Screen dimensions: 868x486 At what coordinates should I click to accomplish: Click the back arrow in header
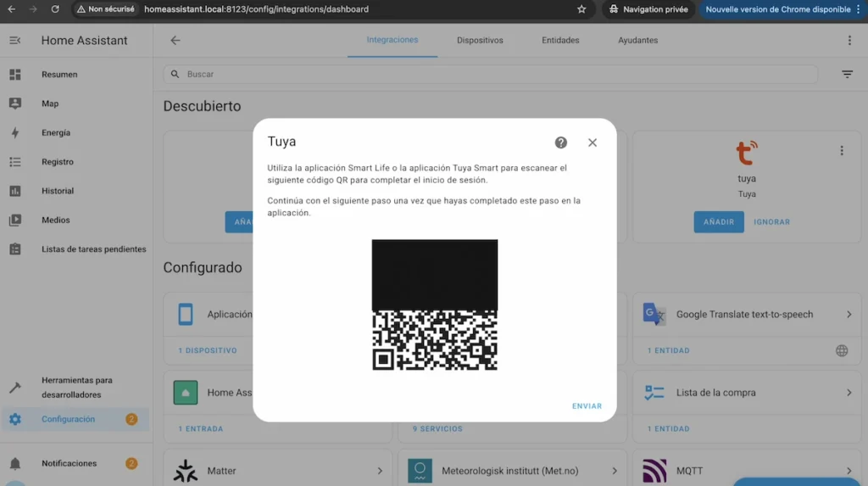click(x=175, y=41)
